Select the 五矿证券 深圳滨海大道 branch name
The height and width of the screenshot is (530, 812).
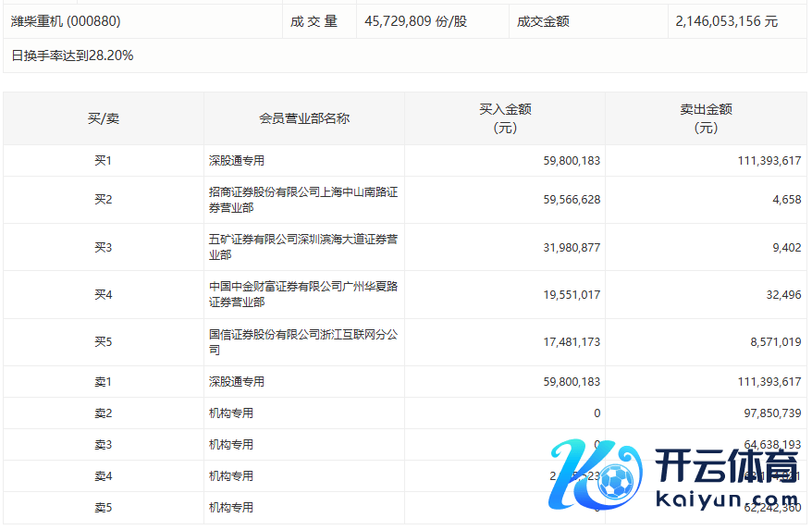coord(303,247)
